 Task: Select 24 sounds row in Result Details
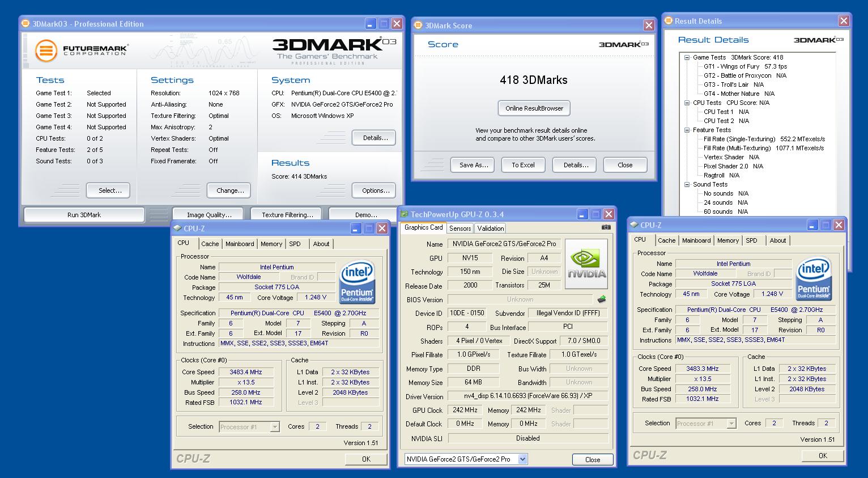coord(725,202)
